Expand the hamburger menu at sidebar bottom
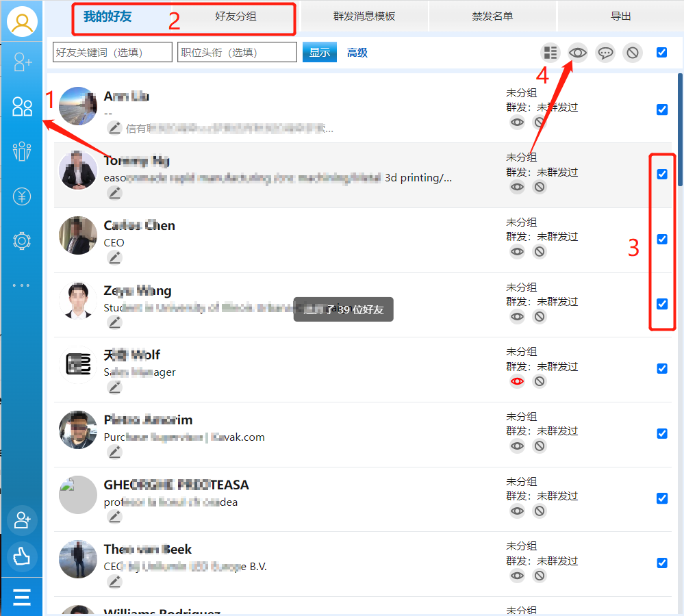This screenshot has width=684, height=616. click(x=22, y=598)
